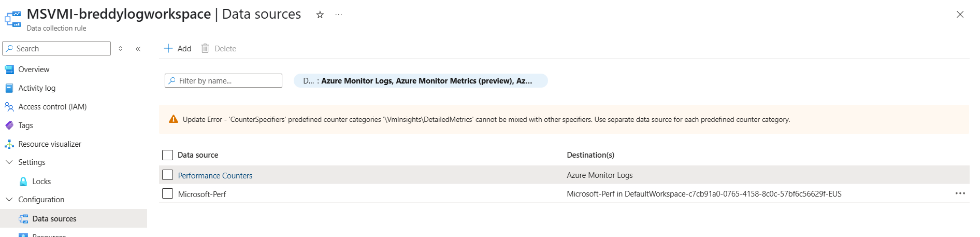Collapse the Settings section
Screen dimensions: 980x237
9,162
